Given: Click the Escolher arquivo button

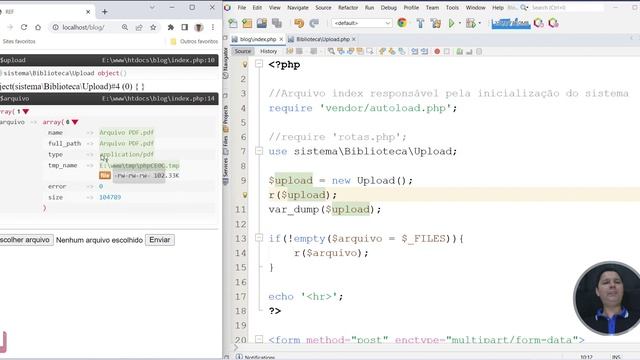Looking at the screenshot, I should coord(26,240).
